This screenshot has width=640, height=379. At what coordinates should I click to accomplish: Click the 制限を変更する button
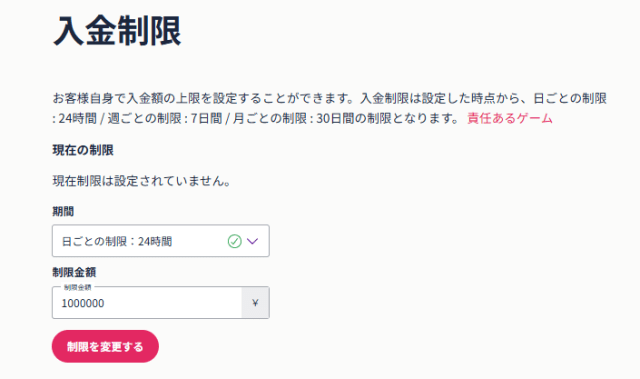(105, 346)
